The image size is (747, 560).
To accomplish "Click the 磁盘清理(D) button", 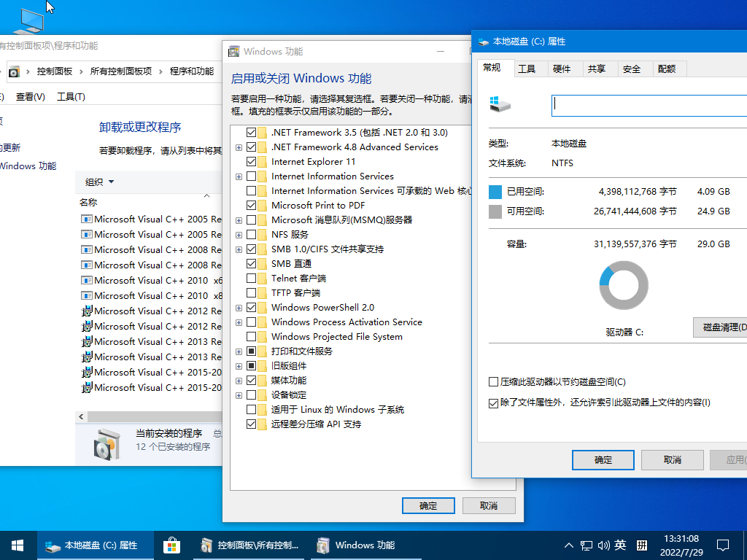I will pos(722,327).
